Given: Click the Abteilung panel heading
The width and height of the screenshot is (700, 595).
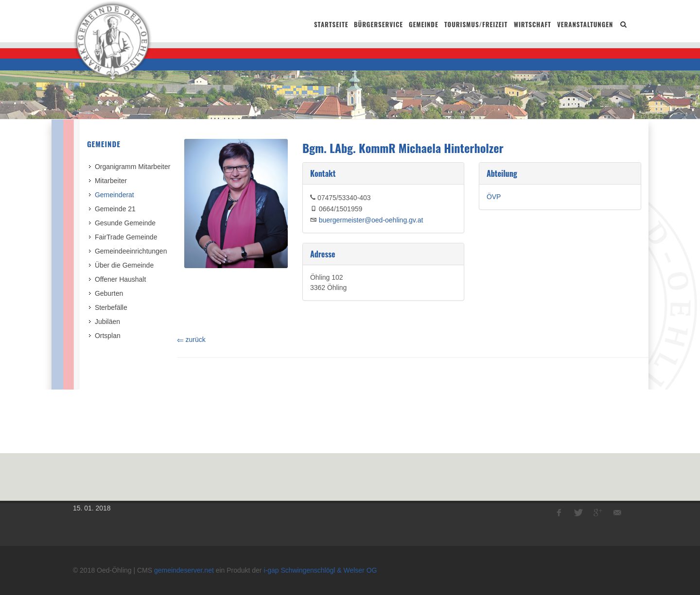Looking at the screenshot, I should pyautogui.click(x=502, y=173).
